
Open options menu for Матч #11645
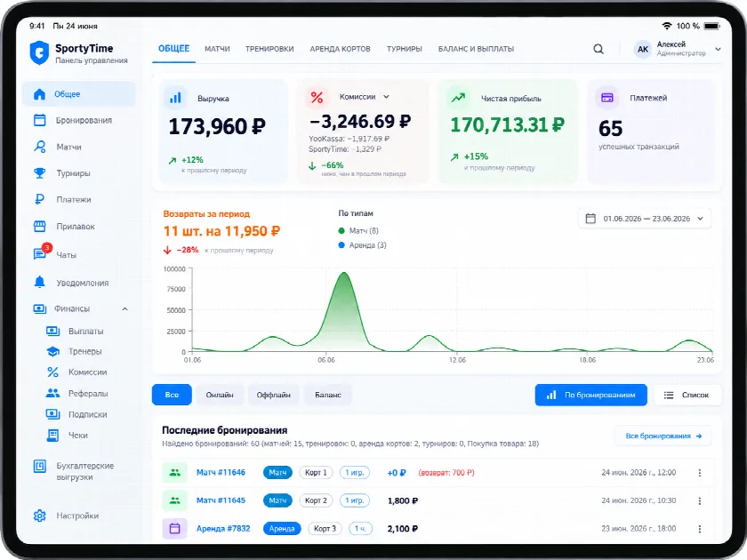[699, 501]
